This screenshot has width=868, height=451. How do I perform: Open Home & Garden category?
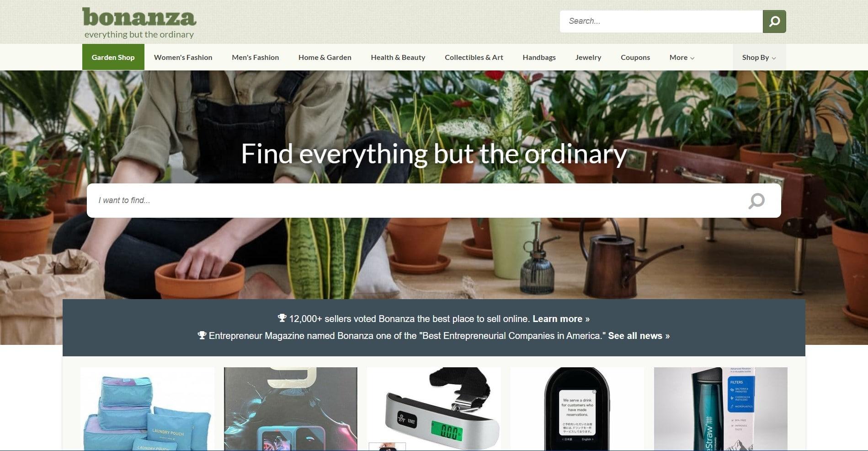(x=325, y=57)
